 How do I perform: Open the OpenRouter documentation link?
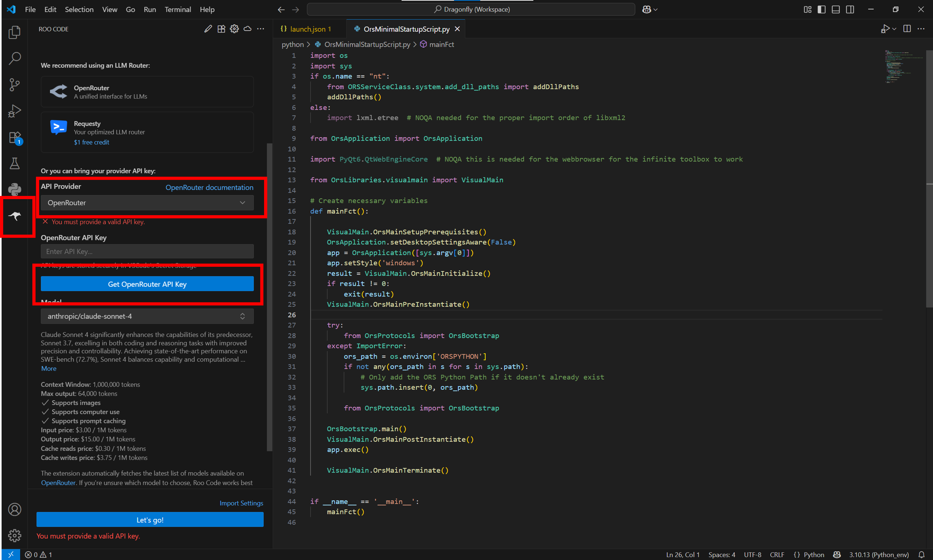[x=209, y=188]
